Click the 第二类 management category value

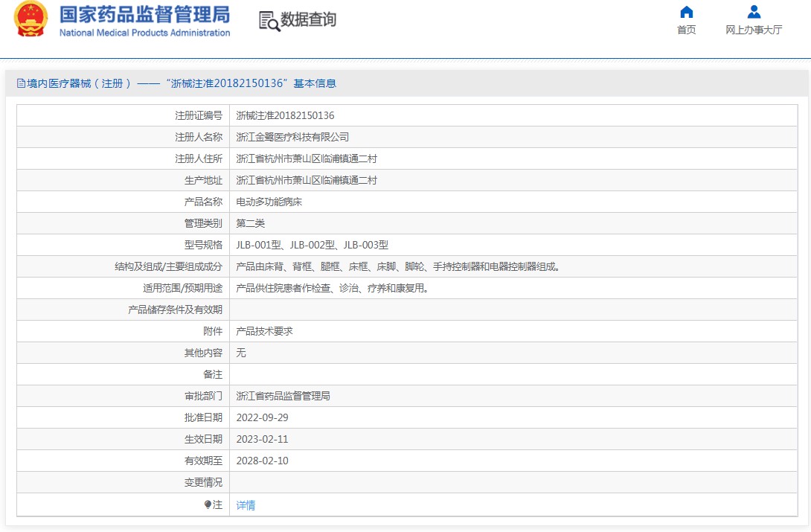tap(251, 223)
